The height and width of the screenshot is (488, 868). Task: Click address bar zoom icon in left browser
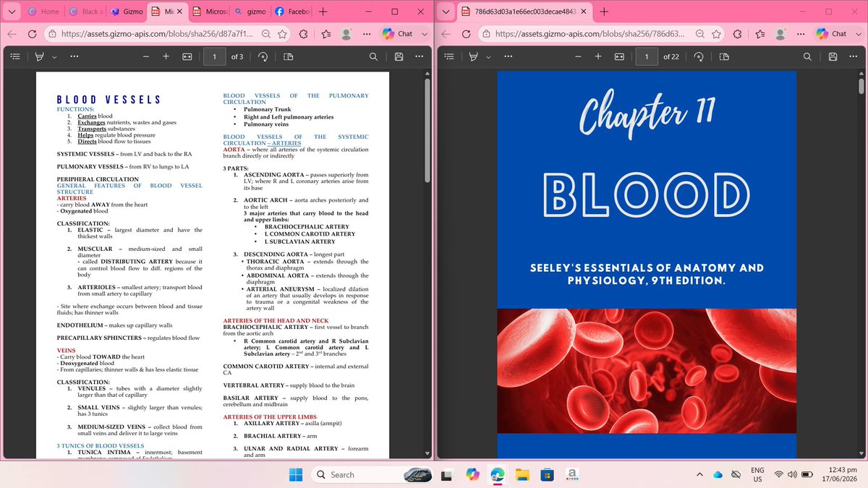point(265,34)
